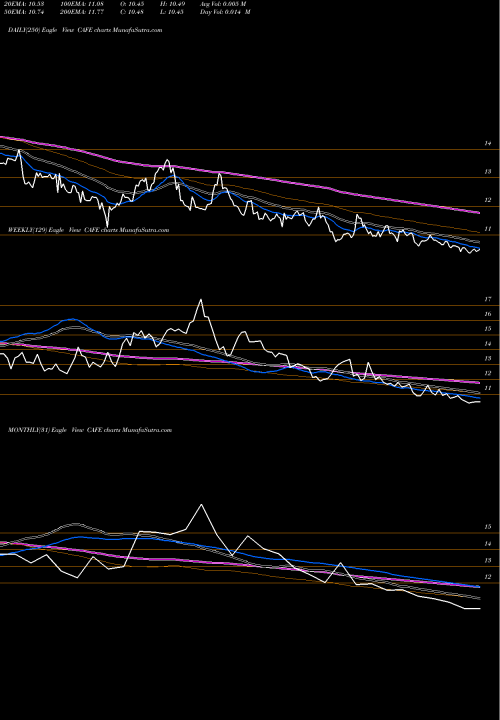This screenshot has width=500, height=720.
Task: Click the low price L: 10.45
Action: tap(173, 12)
